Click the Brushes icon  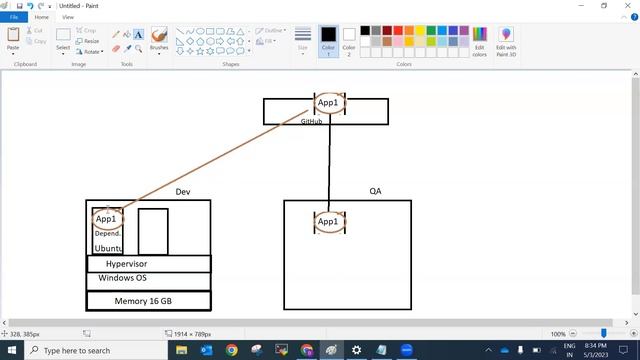(159, 35)
